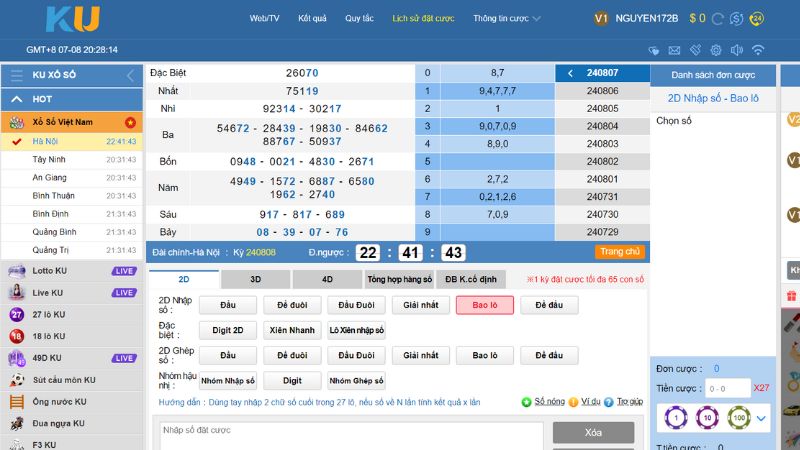This screenshot has height=450, width=800.
Task: Select the Digit 2D bet type
Action: tap(228, 330)
